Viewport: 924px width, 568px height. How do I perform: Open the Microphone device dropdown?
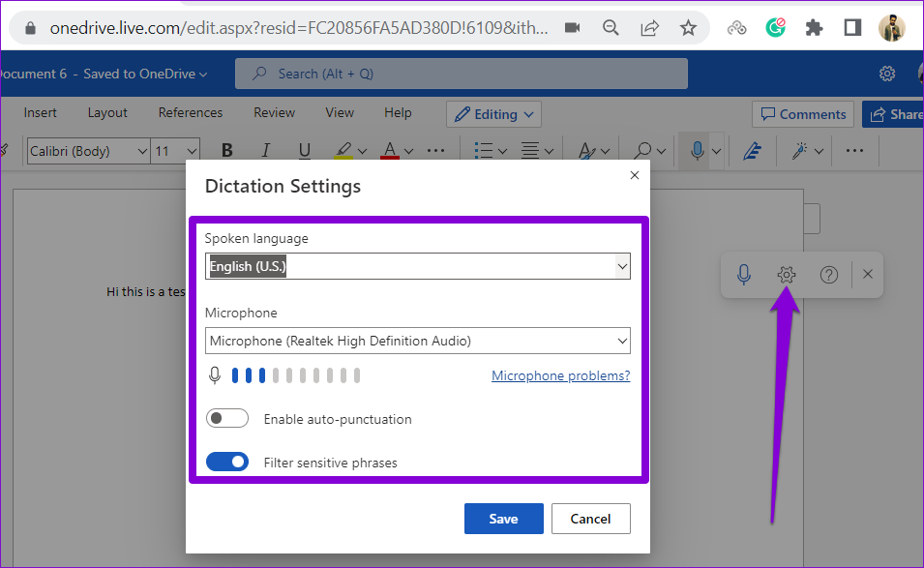click(x=418, y=341)
